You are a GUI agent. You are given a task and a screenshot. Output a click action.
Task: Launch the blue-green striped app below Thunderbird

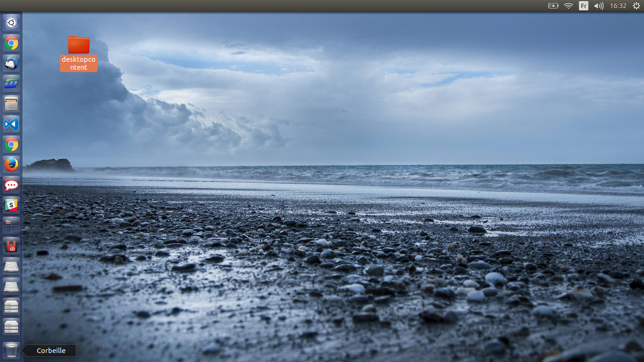pos(11,83)
